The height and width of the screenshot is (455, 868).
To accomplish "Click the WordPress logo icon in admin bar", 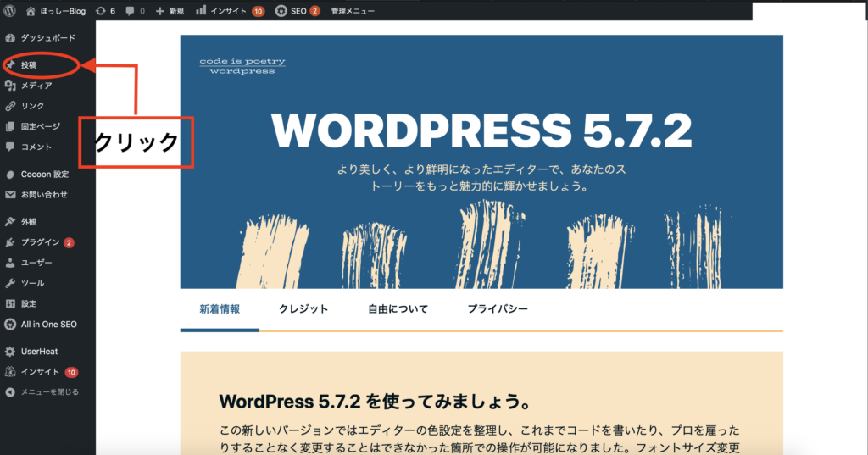I will [x=9, y=10].
